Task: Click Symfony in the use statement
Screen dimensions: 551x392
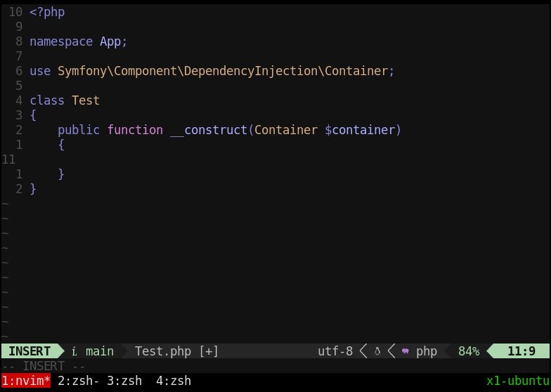Action: tap(82, 72)
